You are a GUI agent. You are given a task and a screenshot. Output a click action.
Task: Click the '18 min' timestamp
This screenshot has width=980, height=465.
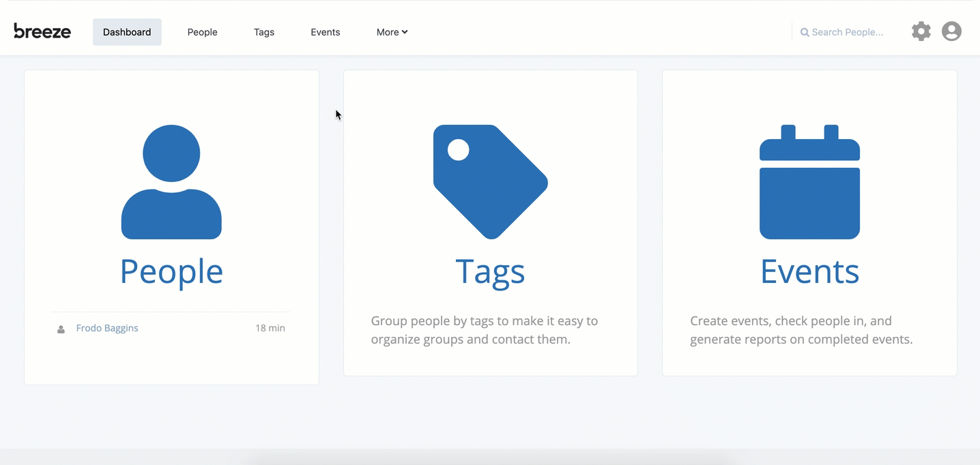(x=270, y=328)
